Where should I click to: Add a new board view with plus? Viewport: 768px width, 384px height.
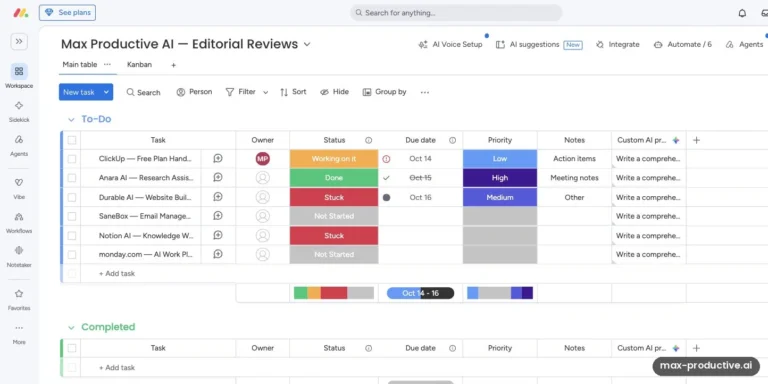(173, 65)
